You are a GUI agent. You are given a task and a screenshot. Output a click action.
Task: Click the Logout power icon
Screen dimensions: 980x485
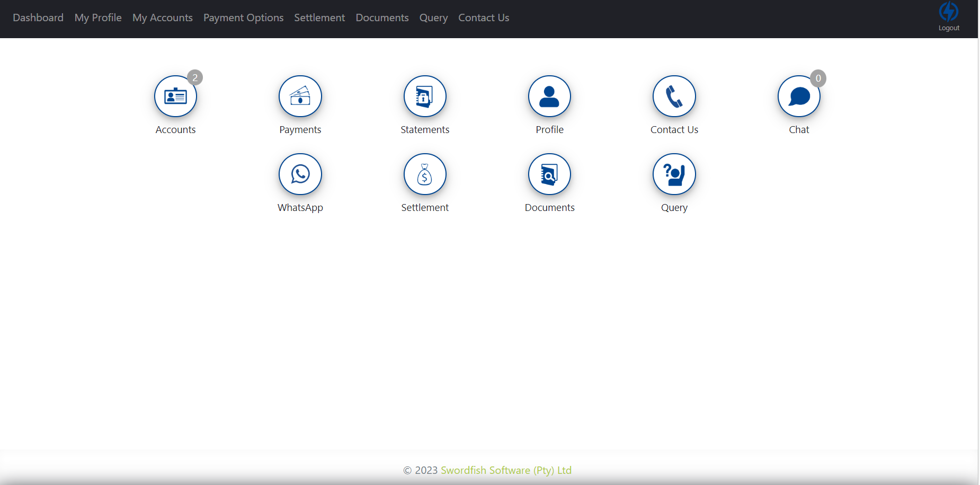click(x=949, y=12)
